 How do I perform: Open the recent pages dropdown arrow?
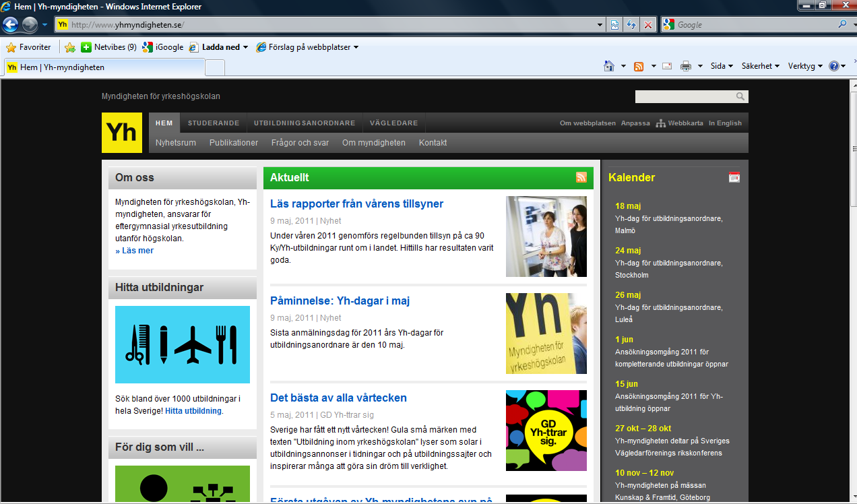(x=44, y=25)
